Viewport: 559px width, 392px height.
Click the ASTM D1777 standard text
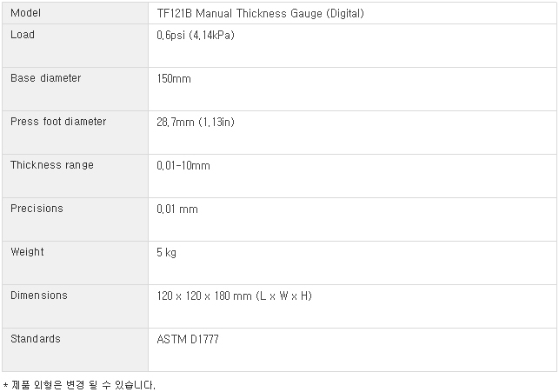click(188, 339)
